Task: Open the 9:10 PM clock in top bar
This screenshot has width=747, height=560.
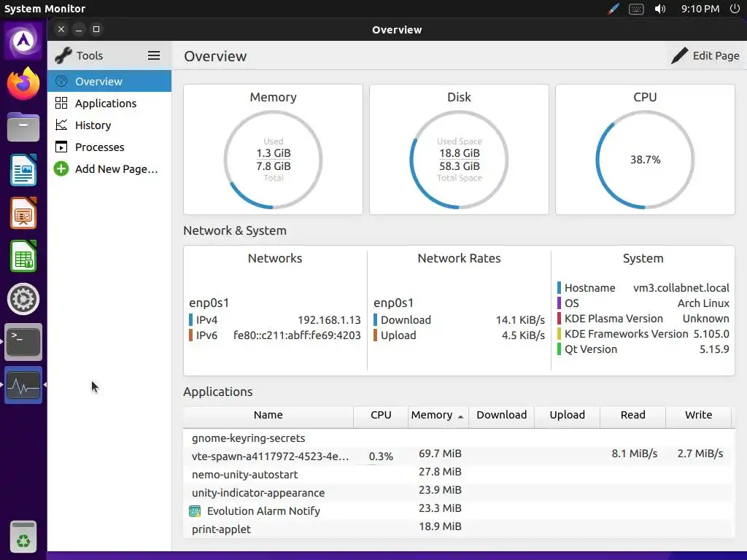Action: pyautogui.click(x=700, y=9)
